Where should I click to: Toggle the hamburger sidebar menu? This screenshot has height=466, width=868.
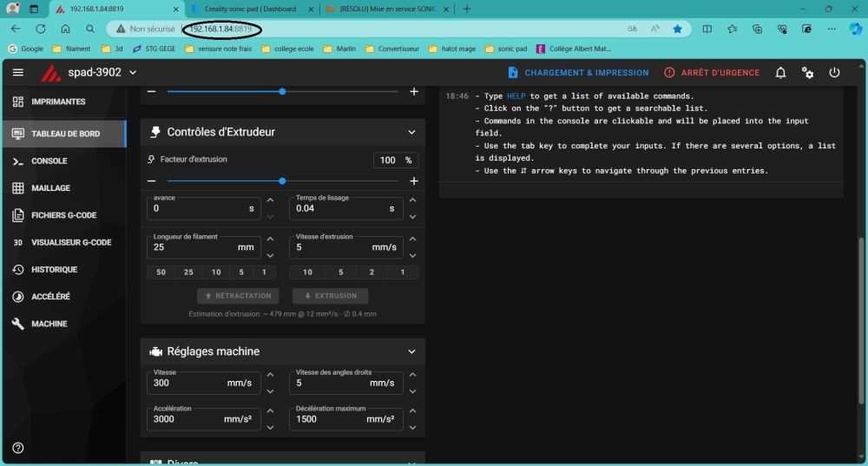point(17,73)
